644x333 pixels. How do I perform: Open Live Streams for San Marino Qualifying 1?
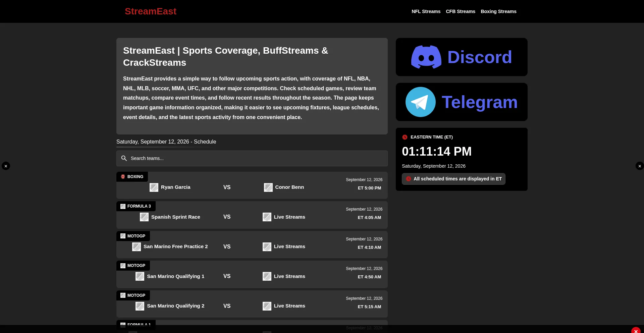[289, 276]
